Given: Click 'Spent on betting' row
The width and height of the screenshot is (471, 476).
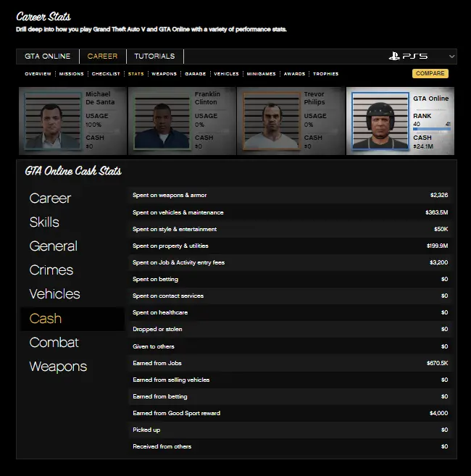Looking at the screenshot, I should tap(291, 279).
